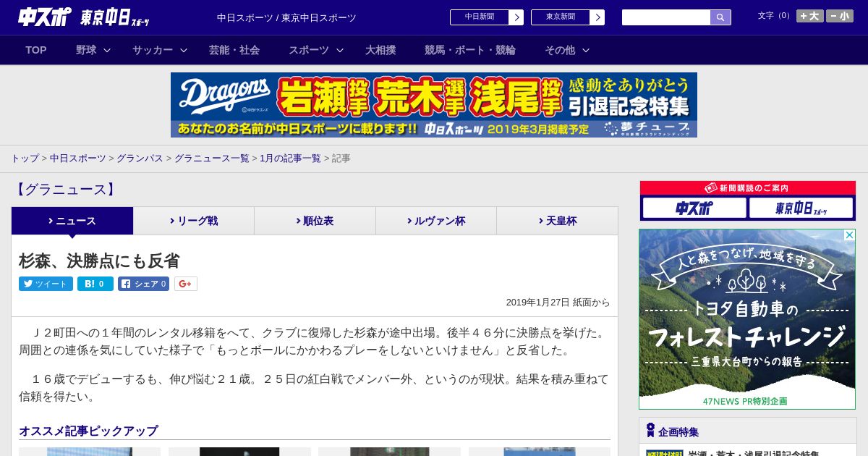Image resolution: width=868 pixels, height=456 pixels.
Task: Click the 【グラニュース】 section heading
Action: [65, 190]
